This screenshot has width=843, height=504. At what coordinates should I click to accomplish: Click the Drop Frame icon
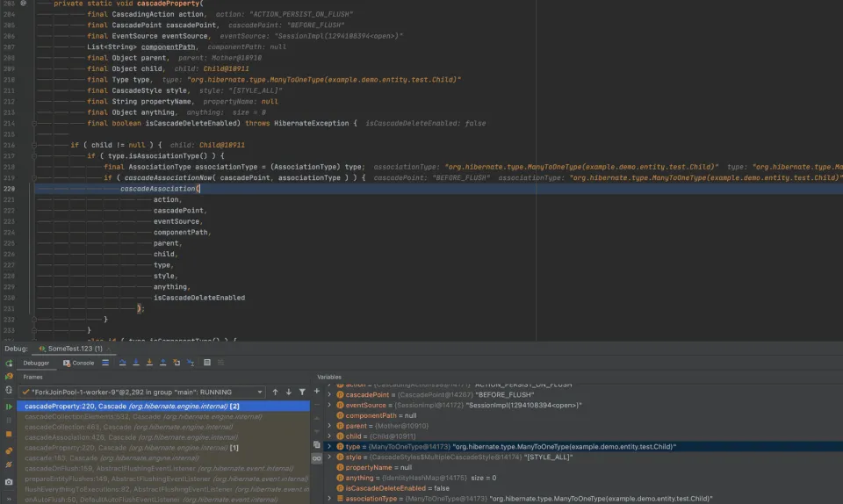[177, 363]
